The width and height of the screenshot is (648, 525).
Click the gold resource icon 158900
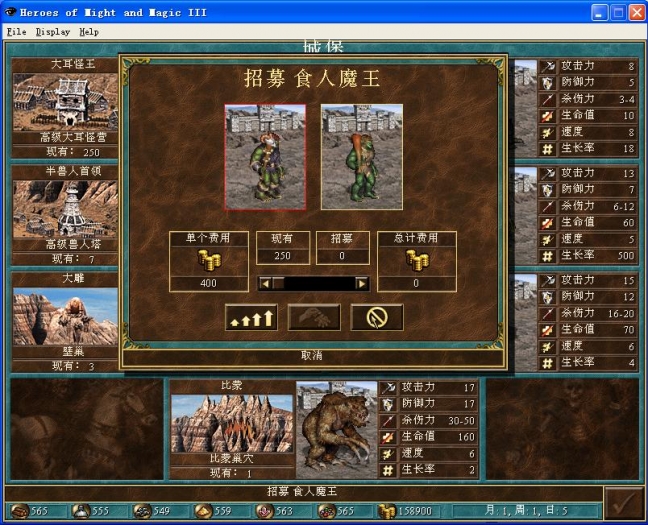(387, 511)
